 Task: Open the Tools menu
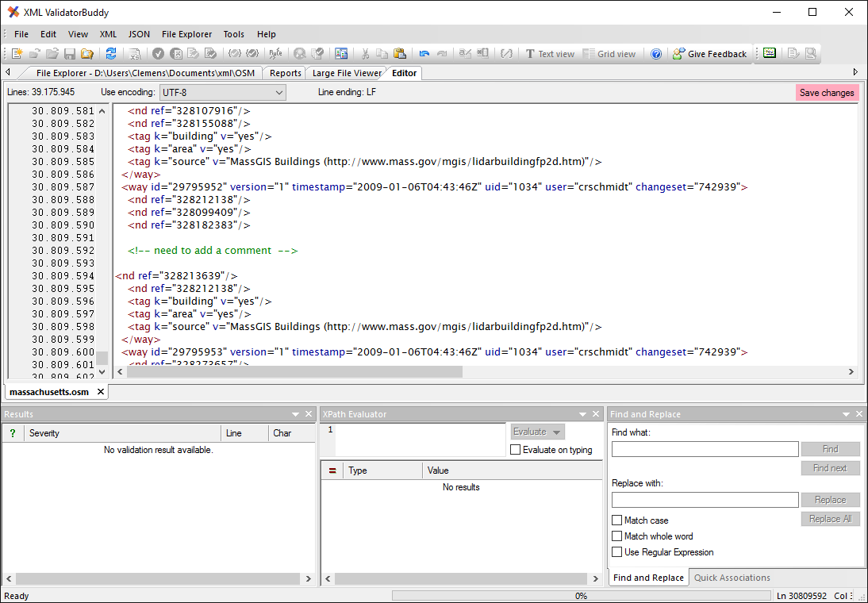233,34
